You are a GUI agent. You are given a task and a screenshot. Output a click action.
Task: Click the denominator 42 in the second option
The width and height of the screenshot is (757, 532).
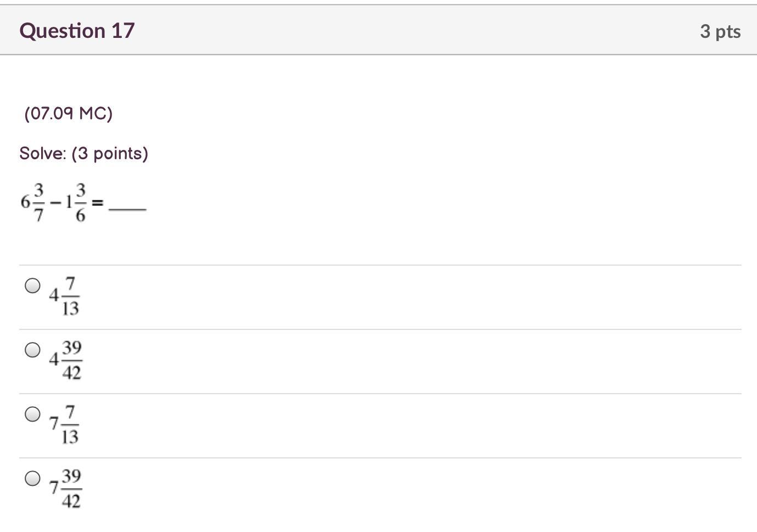click(71, 373)
